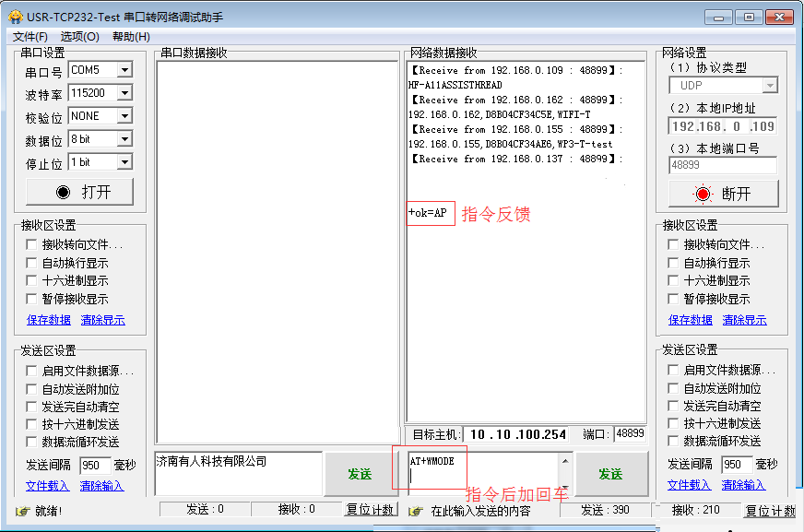The image size is (804, 532).
Task: Open the 停止位 1 bit dropdown
Action: [x=124, y=162]
